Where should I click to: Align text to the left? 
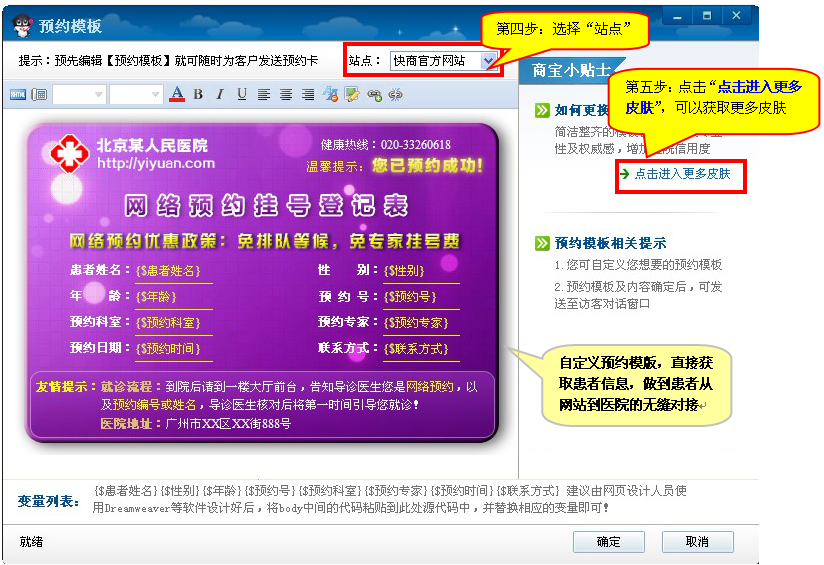click(x=264, y=95)
